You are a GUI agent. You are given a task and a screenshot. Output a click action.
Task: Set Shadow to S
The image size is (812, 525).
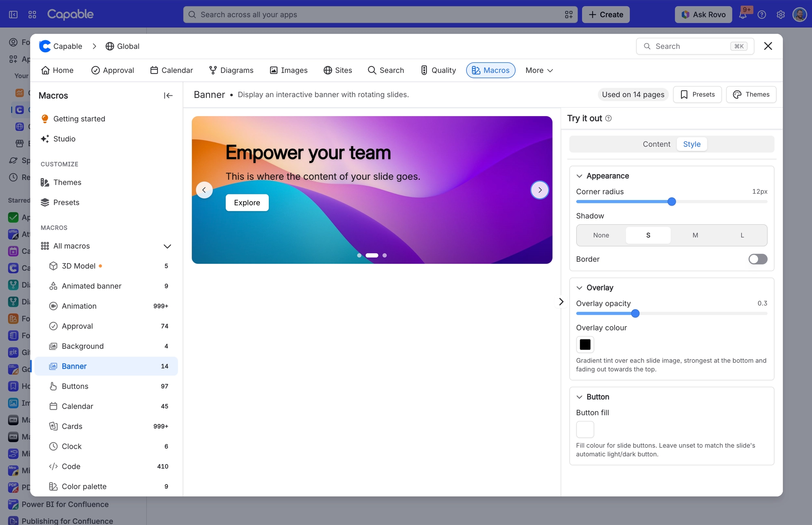point(648,235)
